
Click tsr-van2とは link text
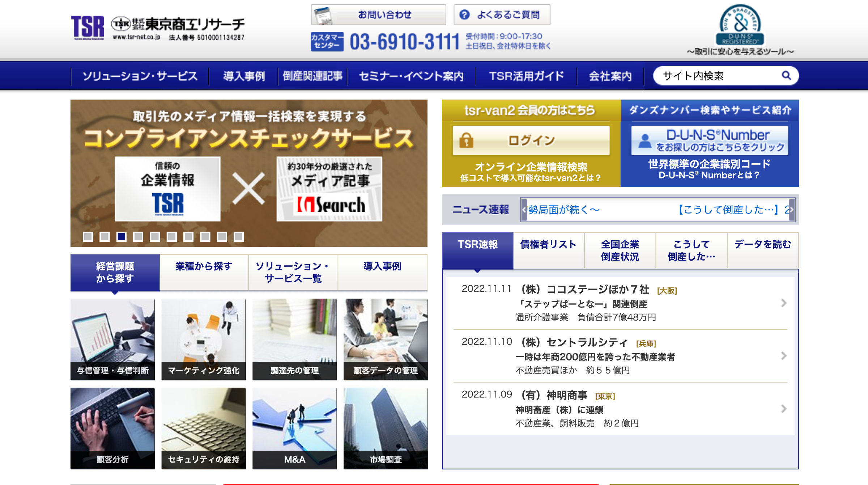pos(531,178)
